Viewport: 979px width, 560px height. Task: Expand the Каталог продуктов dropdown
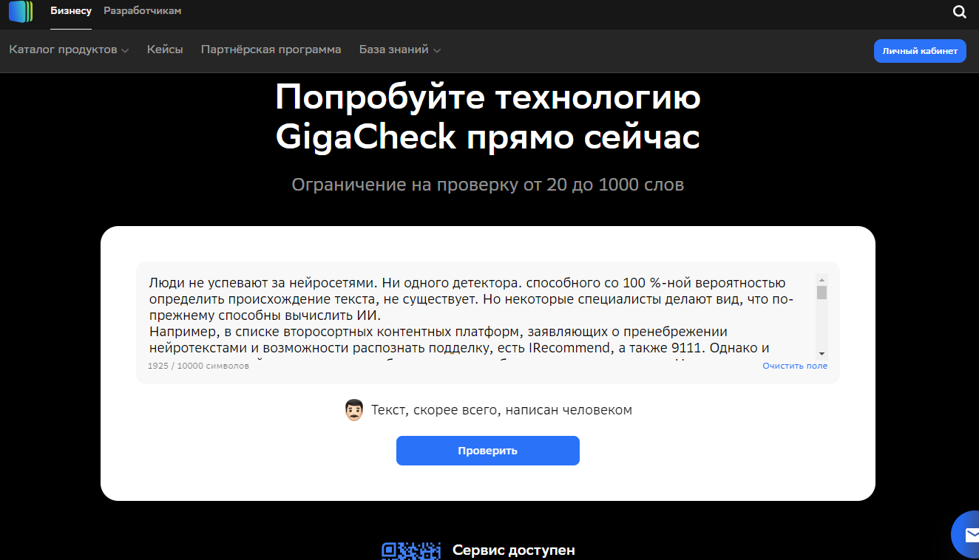click(x=69, y=51)
